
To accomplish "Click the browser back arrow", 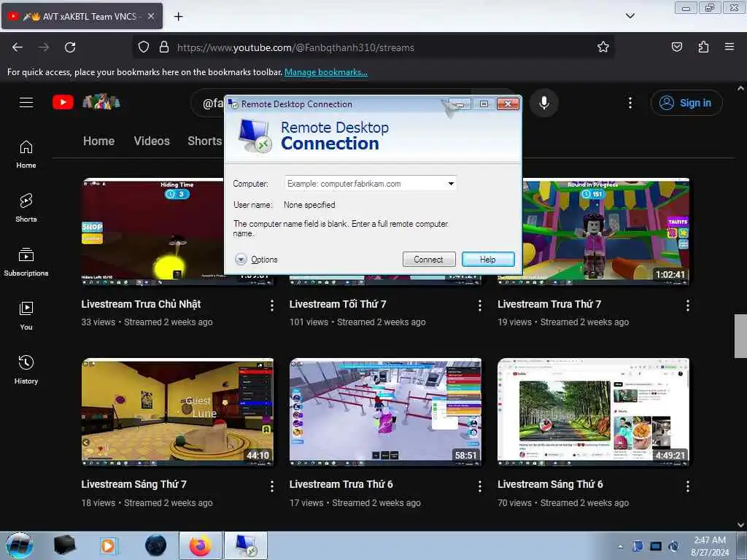I will pos(18,47).
